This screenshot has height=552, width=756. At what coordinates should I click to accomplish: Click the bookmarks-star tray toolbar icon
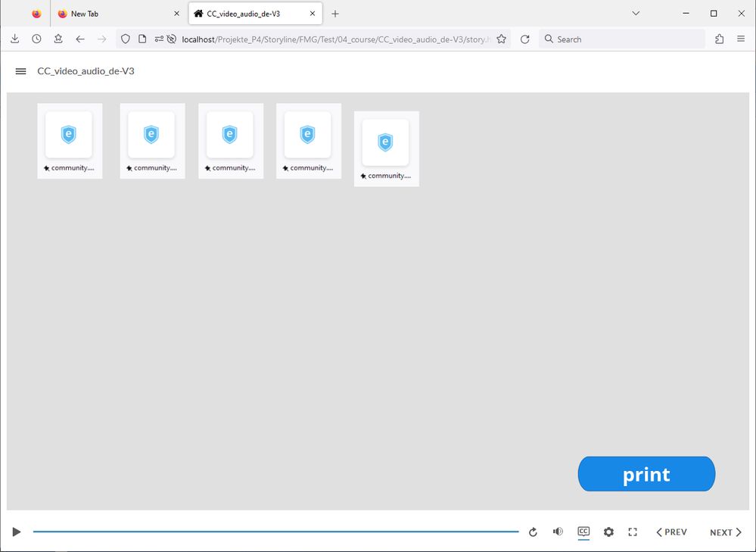tap(58, 39)
